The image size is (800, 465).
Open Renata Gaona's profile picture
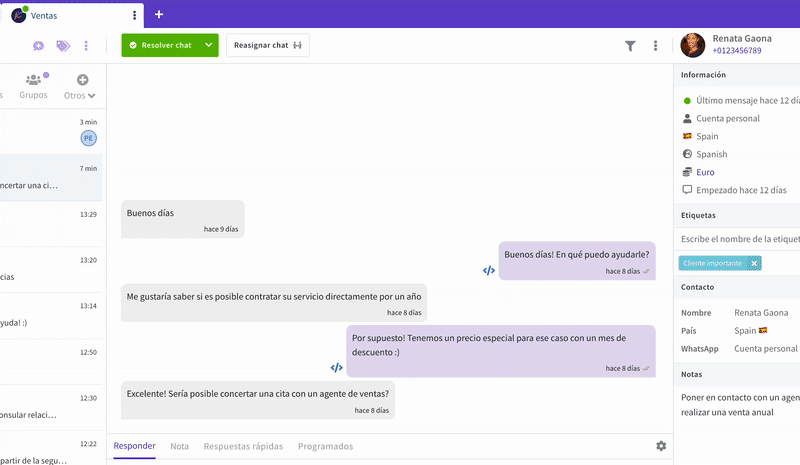692,45
